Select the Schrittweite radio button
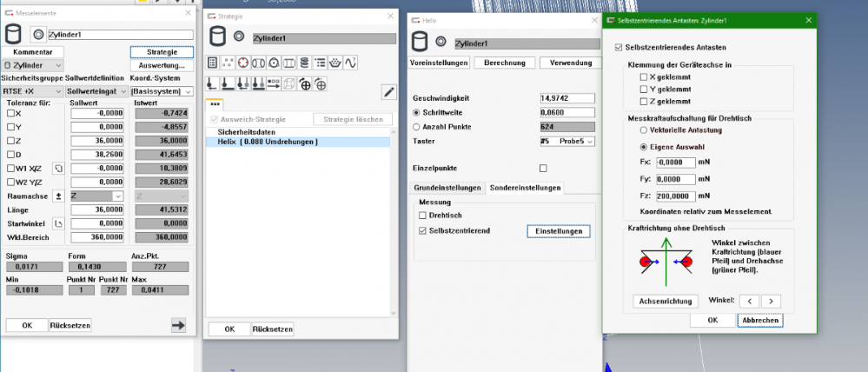Image resolution: width=868 pixels, height=372 pixels. click(417, 112)
